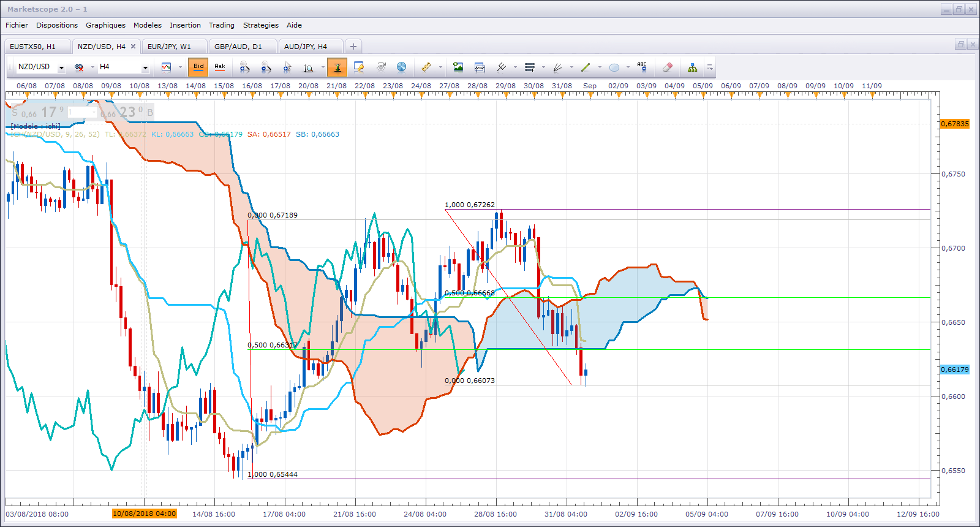Restore the inner chart window
This screenshot has height=527, width=980.
[960, 44]
